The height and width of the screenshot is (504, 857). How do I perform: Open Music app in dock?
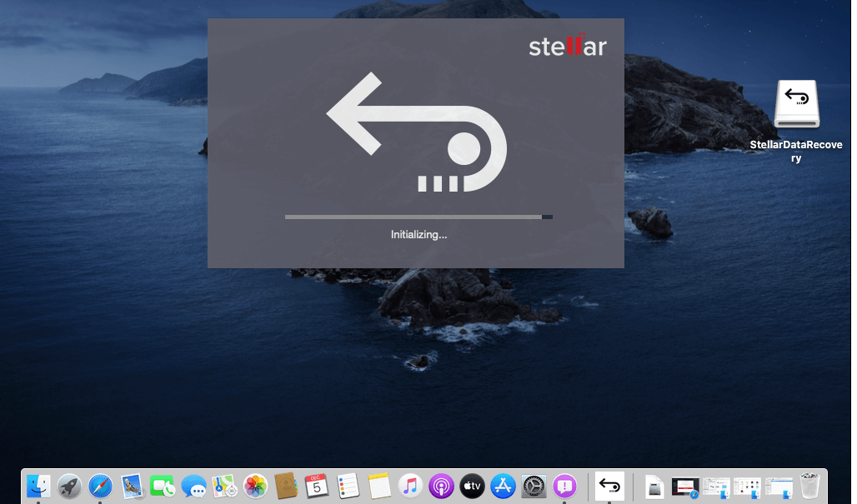410,486
